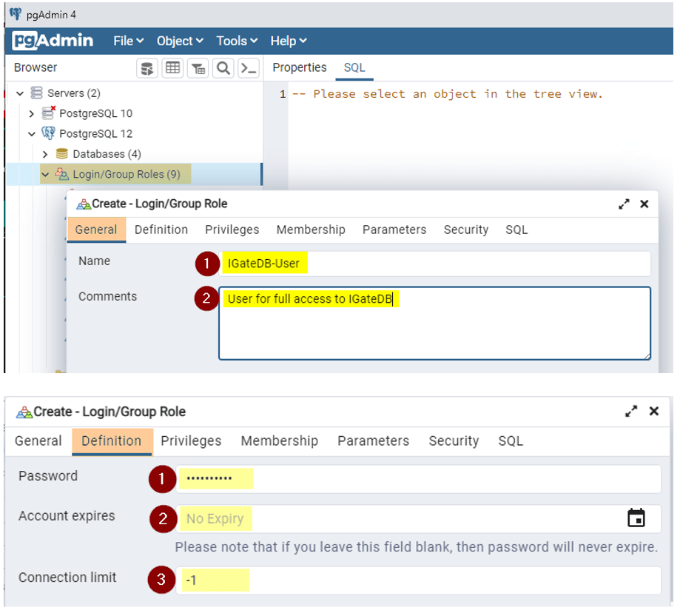Open the Object menu
This screenshot has width=680, height=616.
[x=180, y=41]
